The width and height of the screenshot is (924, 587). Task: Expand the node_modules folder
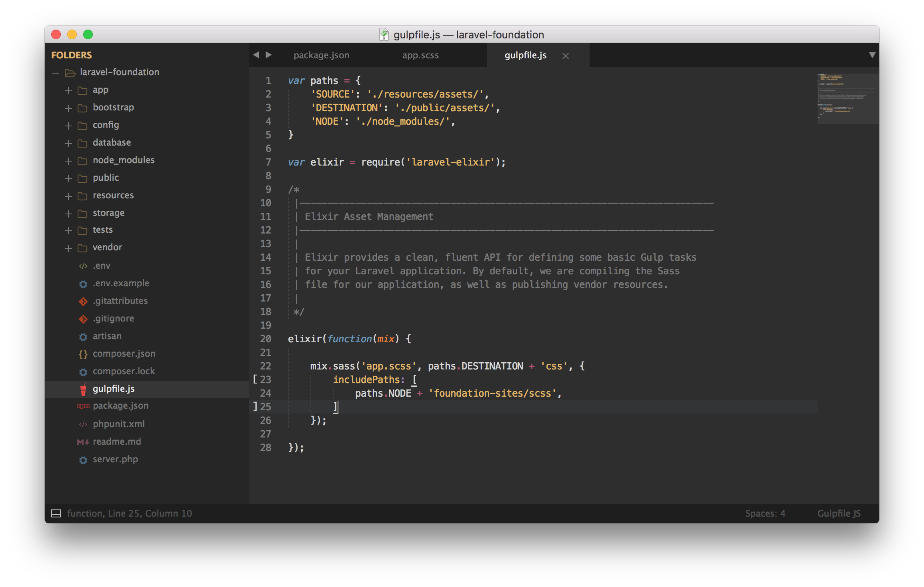point(68,161)
